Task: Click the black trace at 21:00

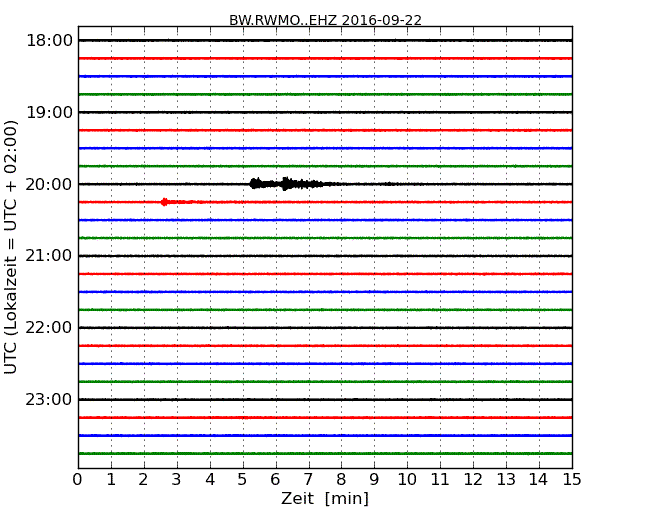Action: pyautogui.click(x=325, y=256)
